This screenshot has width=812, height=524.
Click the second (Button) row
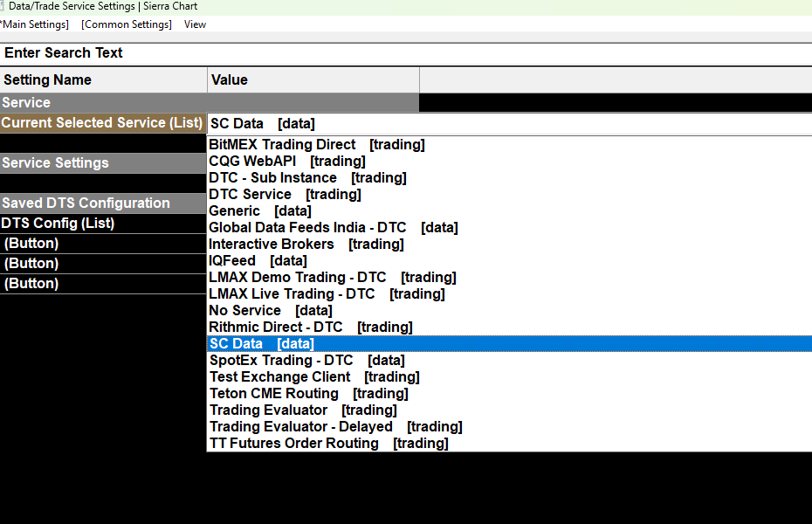click(103, 264)
